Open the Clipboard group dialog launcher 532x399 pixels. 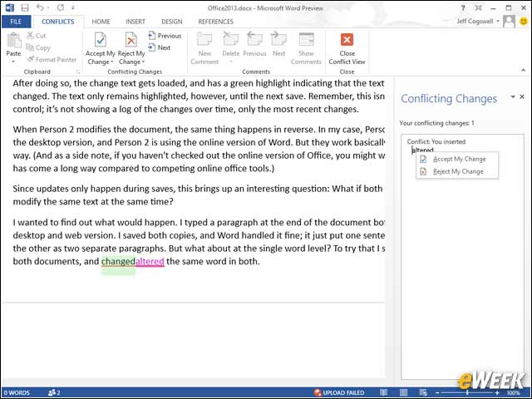point(77,71)
